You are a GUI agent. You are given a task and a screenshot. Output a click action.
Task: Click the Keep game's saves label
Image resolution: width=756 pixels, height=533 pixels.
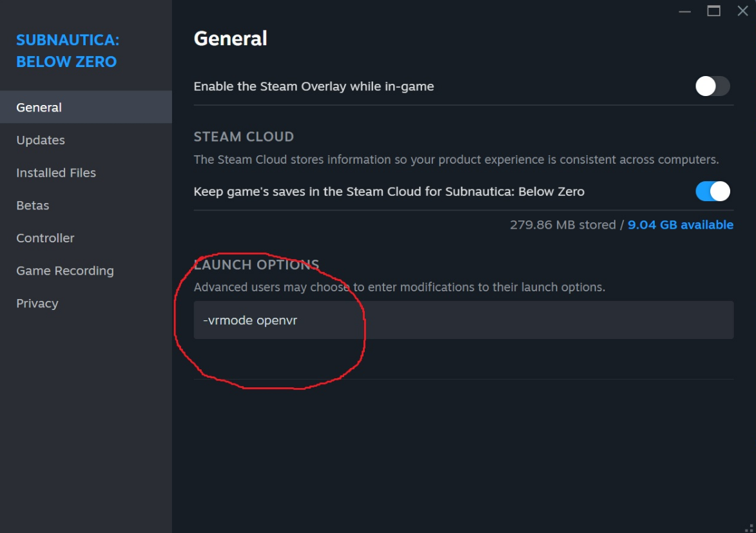pyautogui.click(x=389, y=191)
